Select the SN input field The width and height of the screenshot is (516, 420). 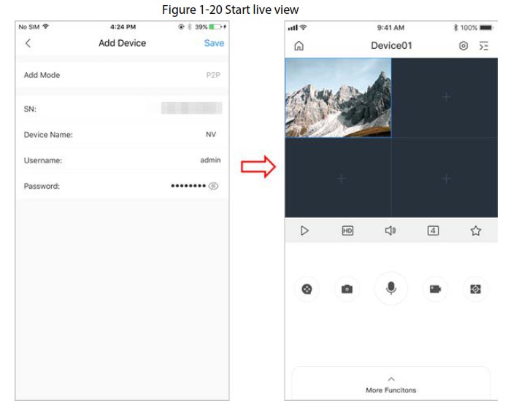123,109
